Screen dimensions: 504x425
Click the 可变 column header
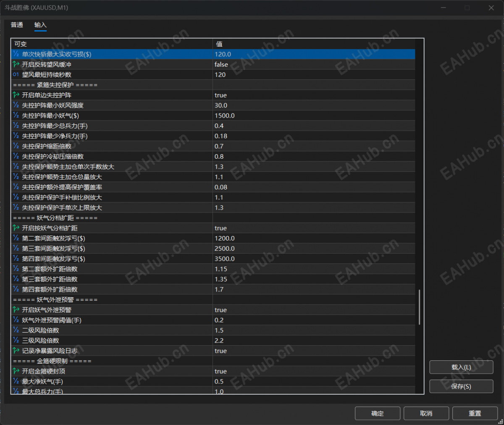click(x=112, y=44)
